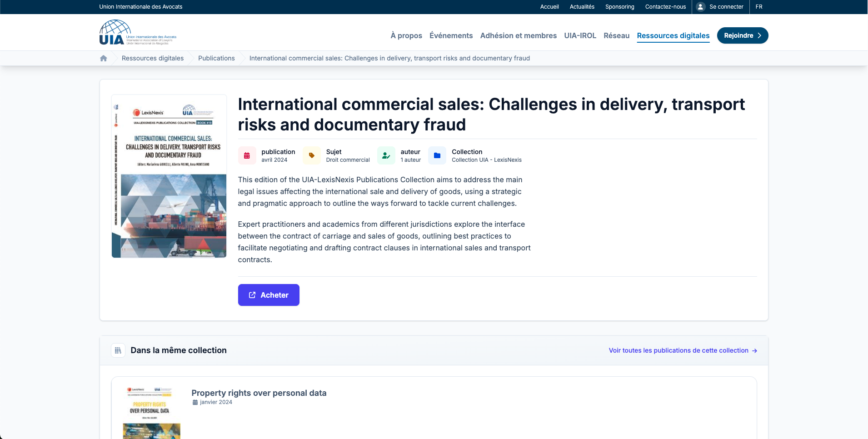Click the green author icon
This screenshot has width=868, height=439.
[x=386, y=155]
